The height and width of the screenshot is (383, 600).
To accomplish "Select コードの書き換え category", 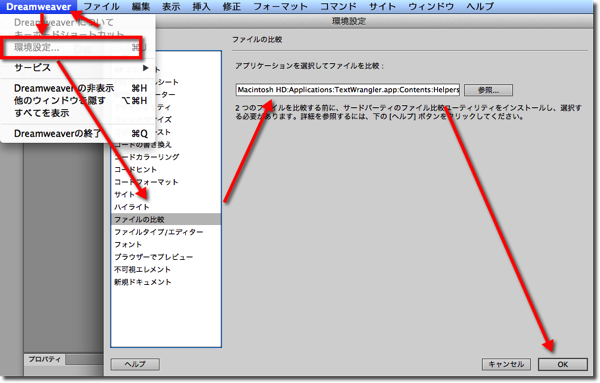I will 166,145.
